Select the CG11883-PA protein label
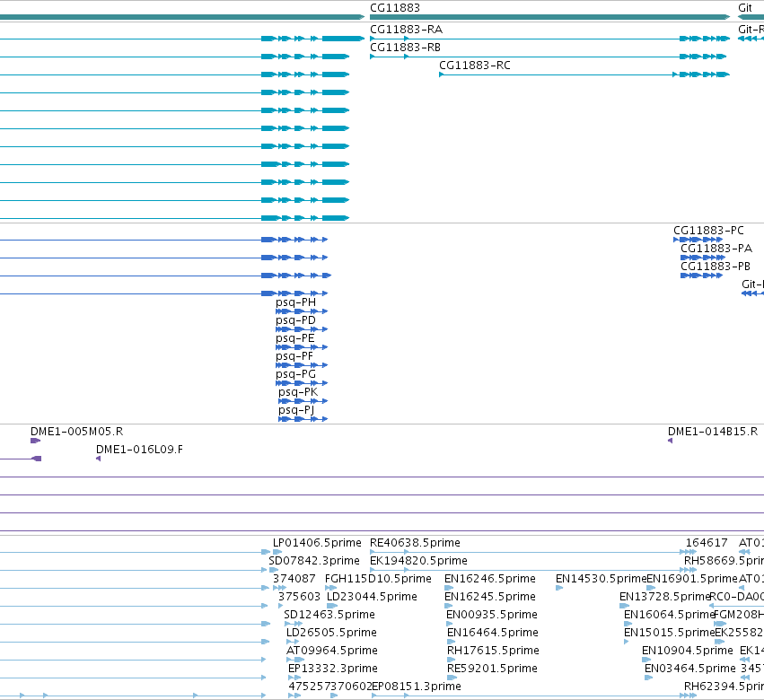Image resolution: width=764 pixels, height=700 pixels. [716, 249]
